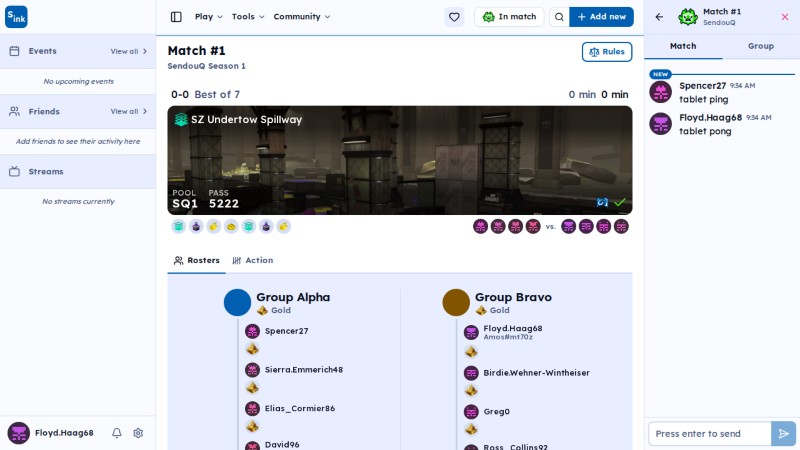Click the Friends people icon
This screenshot has width=800, height=450.
14,111
